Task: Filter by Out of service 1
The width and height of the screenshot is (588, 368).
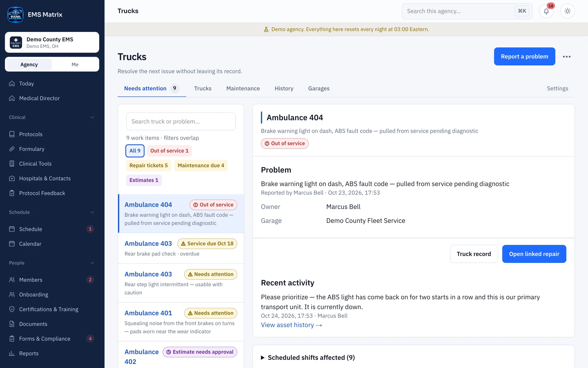Action: (x=169, y=151)
